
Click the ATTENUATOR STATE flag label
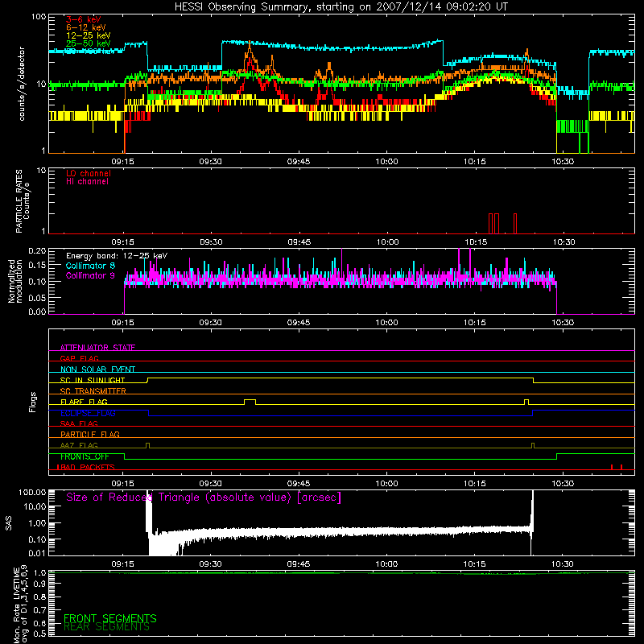coord(97,348)
